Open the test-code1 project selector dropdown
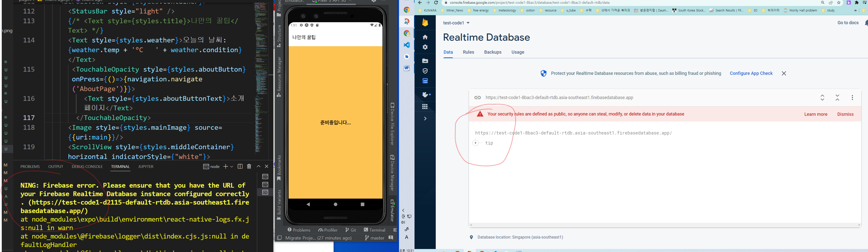Viewport: 868px width, 252px height. point(456,23)
